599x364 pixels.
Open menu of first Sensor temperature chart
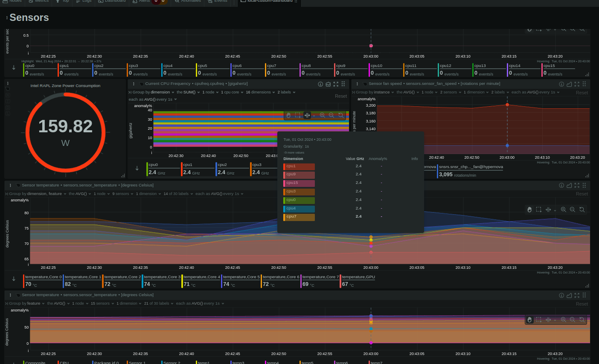click(x=11, y=185)
